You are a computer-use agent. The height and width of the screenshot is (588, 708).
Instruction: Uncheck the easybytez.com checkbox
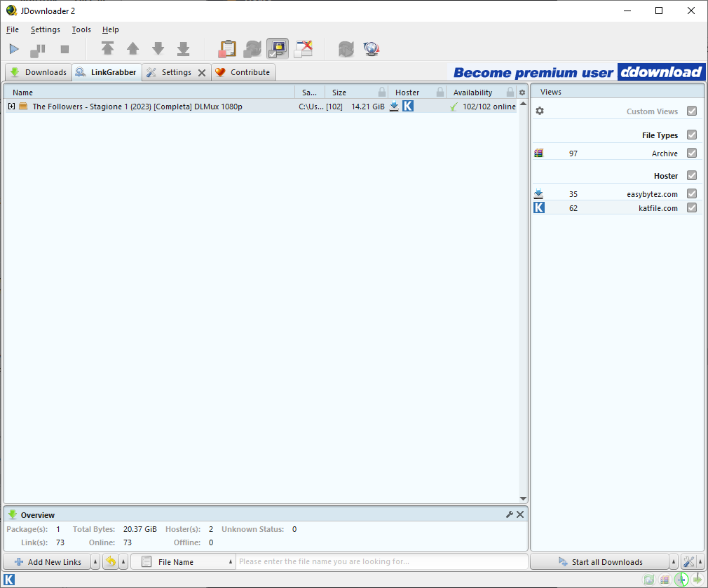pos(692,193)
